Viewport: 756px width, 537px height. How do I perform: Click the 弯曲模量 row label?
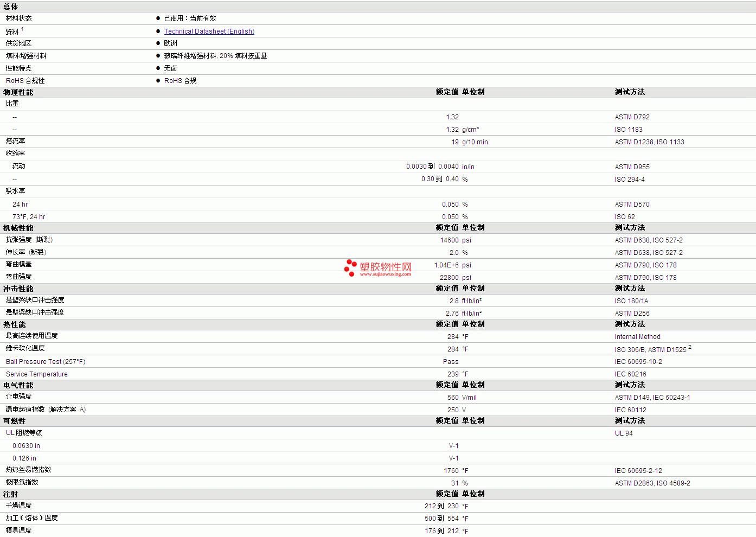click(19, 264)
